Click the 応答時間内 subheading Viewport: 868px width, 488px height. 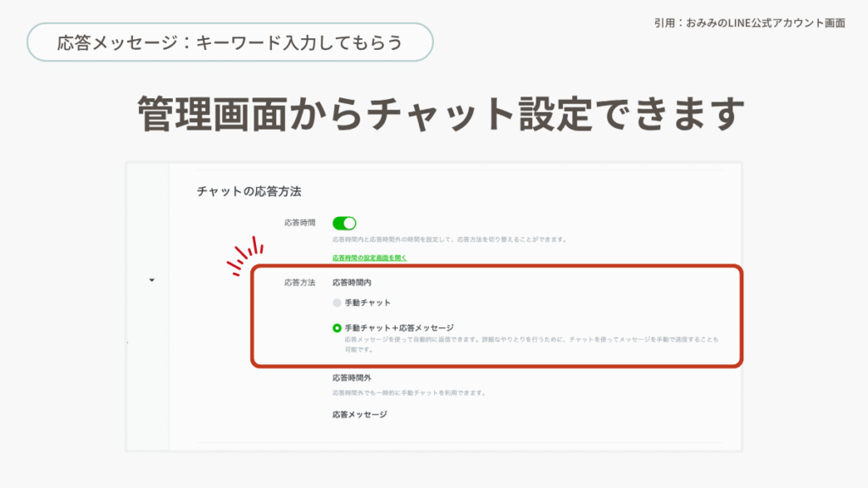352,282
